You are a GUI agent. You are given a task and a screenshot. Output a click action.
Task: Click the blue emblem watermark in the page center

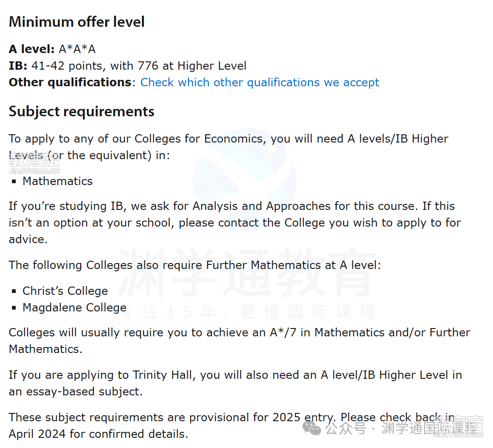pos(244,180)
